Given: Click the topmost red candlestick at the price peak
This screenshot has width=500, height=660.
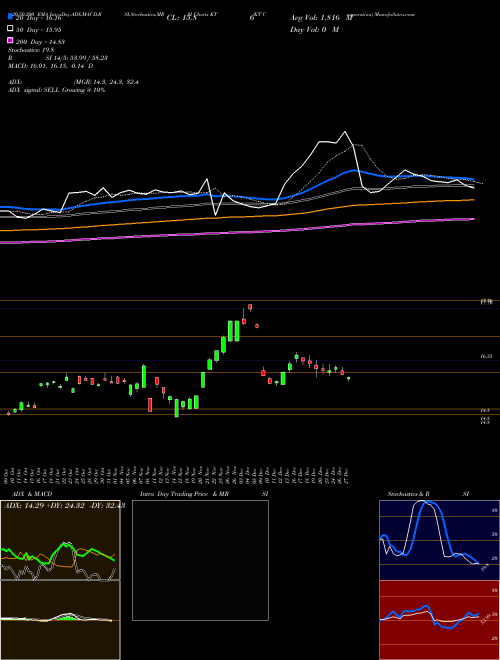Looking at the screenshot, I should click(250, 308).
